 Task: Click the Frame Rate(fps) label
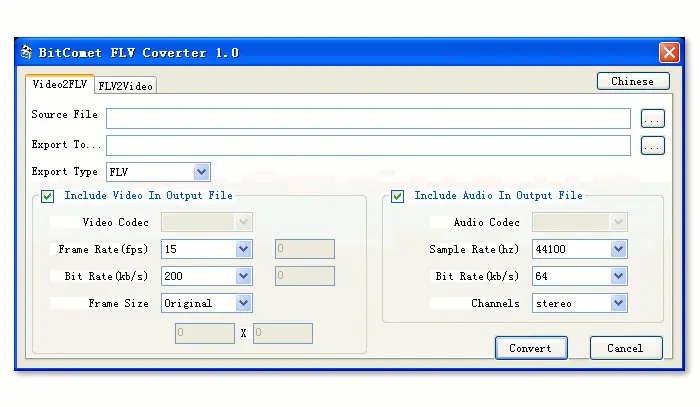pyautogui.click(x=103, y=249)
